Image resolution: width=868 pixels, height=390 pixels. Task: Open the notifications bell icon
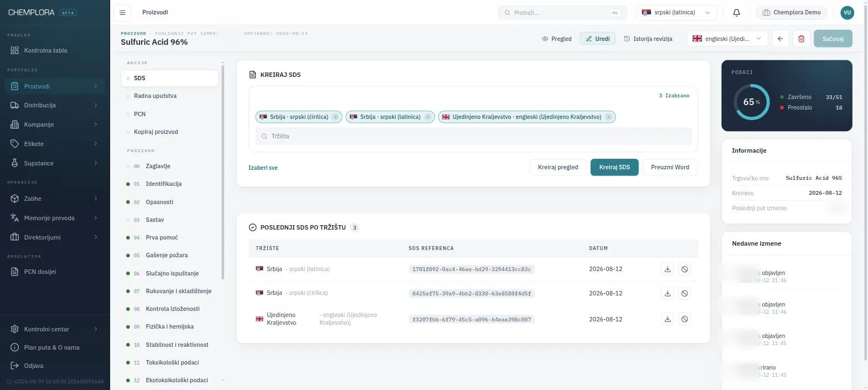(736, 13)
